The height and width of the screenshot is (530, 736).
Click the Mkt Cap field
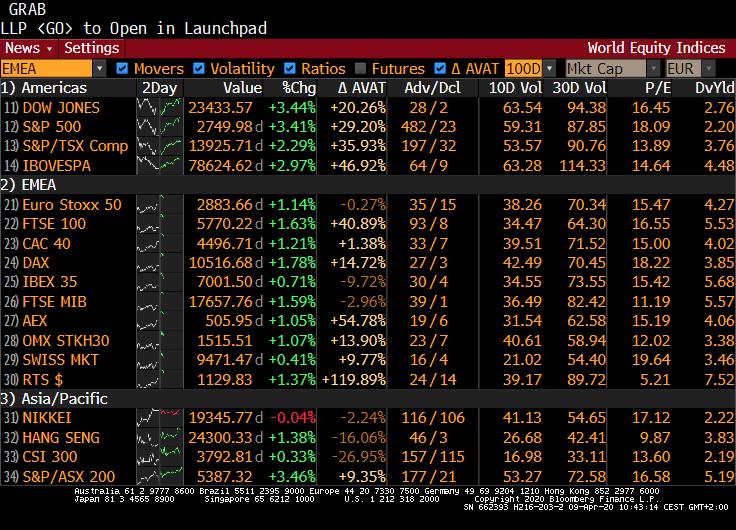[606, 69]
